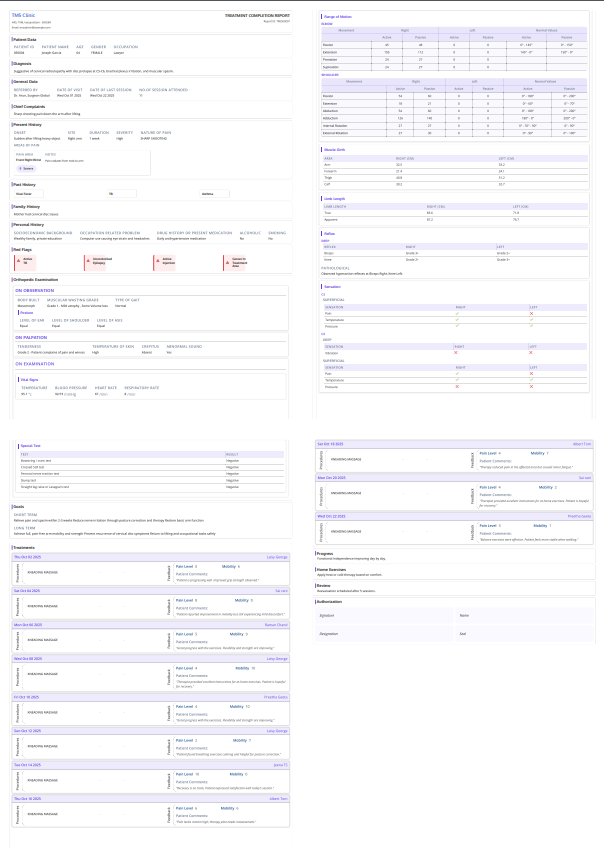Select the Home Exercises section heading
Image resolution: width=604 pixels, height=856 pixels.
coord(330,569)
